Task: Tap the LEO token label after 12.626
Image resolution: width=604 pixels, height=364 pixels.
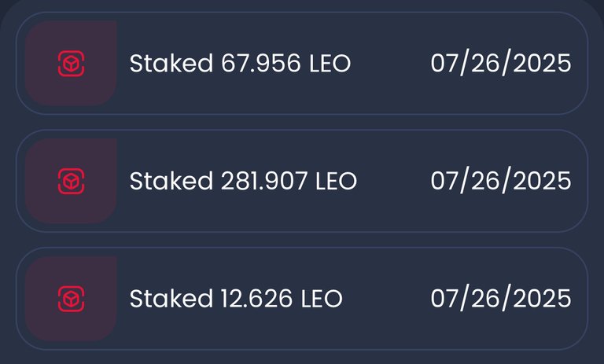Action: [x=322, y=299]
